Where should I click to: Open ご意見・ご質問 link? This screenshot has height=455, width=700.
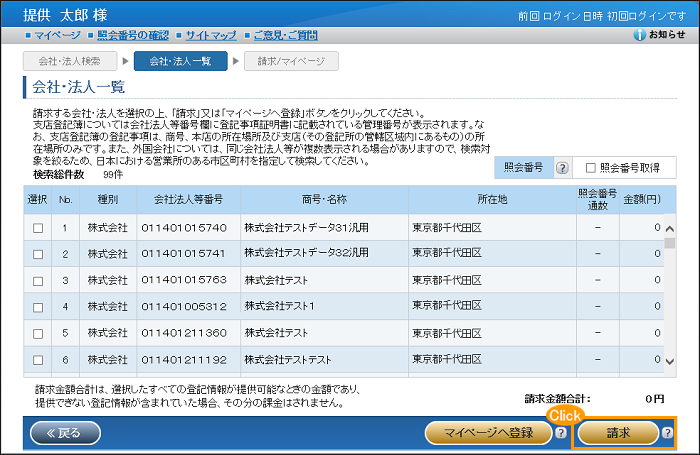click(x=286, y=35)
